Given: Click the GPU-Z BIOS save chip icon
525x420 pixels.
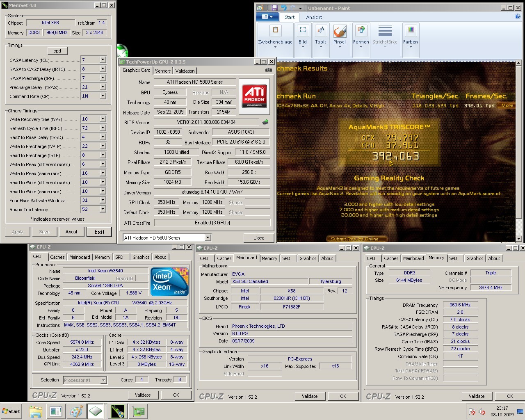Looking at the screenshot, I should click(265, 122).
